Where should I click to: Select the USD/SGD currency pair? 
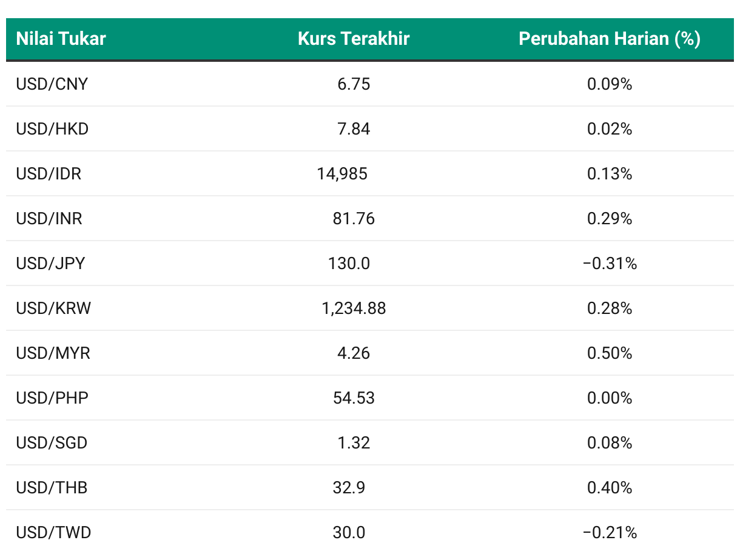point(52,442)
